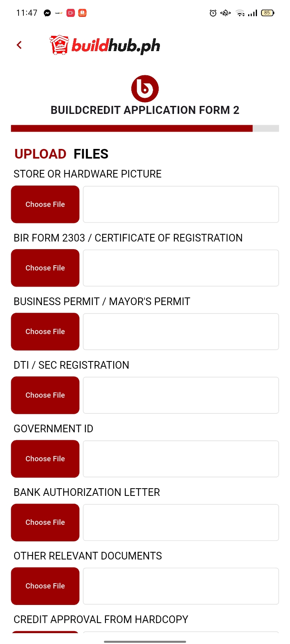Tap the back arrow icon
This screenshot has height=644, width=290.
tap(19, 45)
